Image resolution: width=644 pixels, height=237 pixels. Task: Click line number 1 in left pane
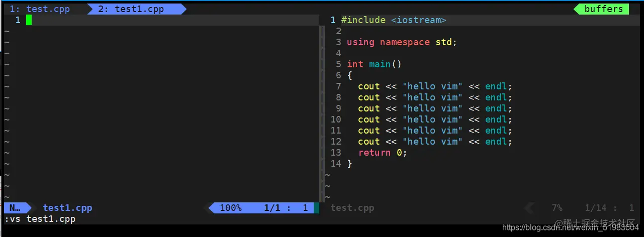coord(18,20)
